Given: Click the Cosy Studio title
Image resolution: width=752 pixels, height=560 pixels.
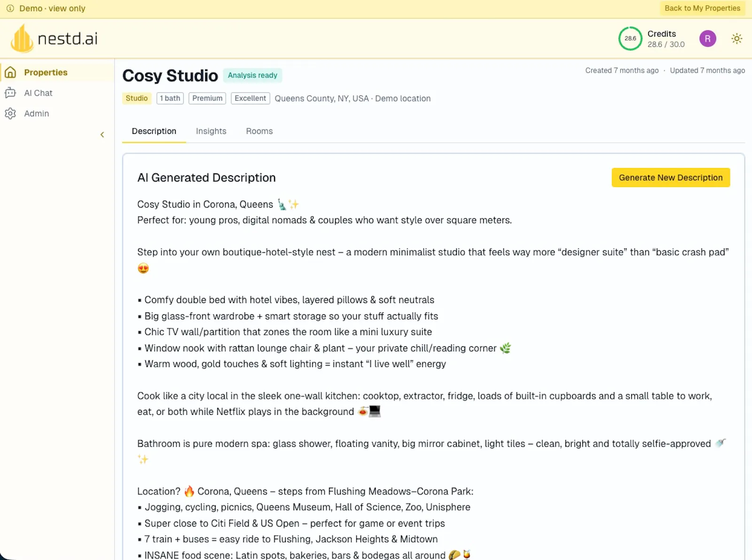Looking at the screenshot, I should [170, 76].
